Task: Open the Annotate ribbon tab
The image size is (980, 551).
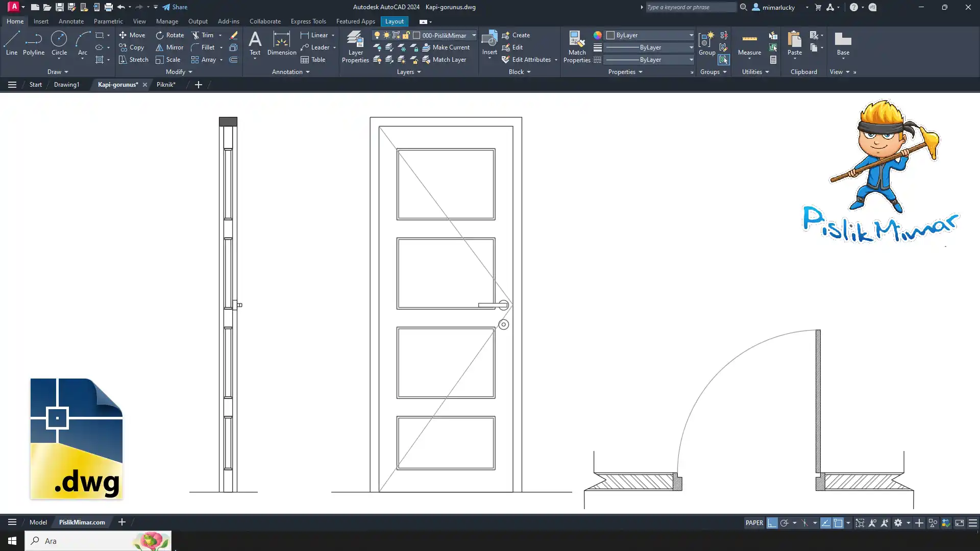Action: click(71, 21)
